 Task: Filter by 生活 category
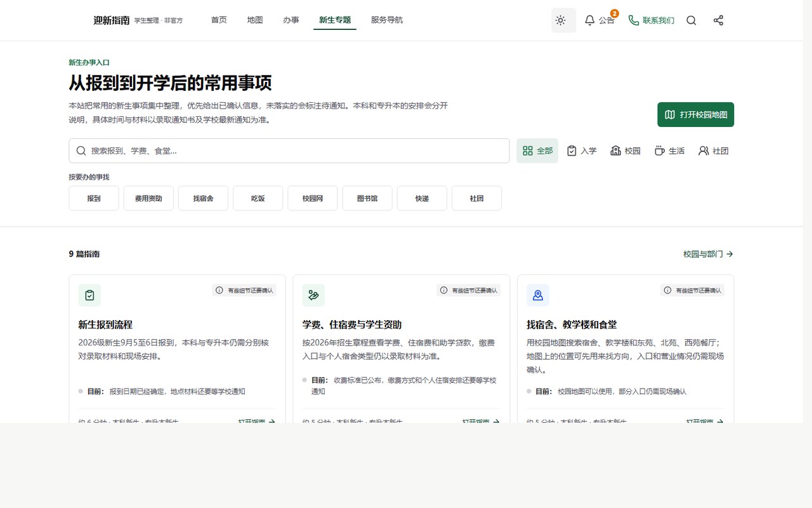(x=669, y=150)
